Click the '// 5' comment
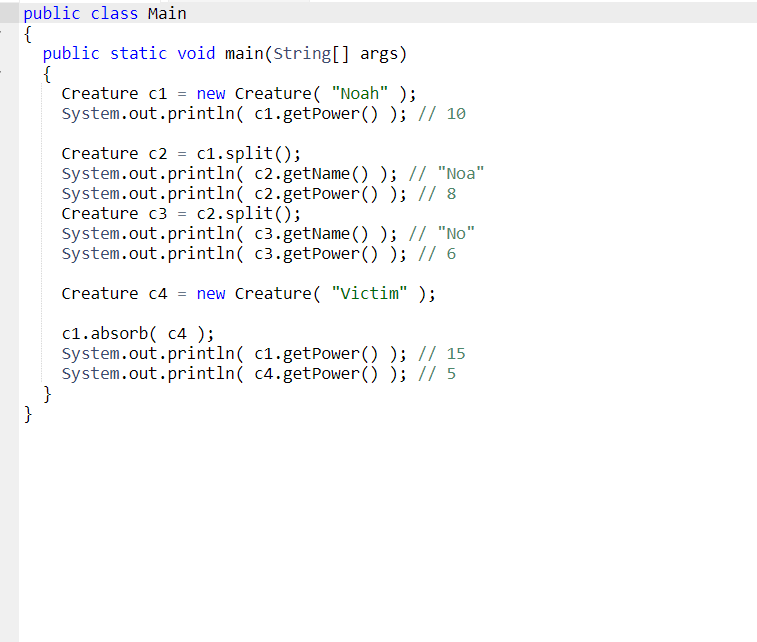 437,374
